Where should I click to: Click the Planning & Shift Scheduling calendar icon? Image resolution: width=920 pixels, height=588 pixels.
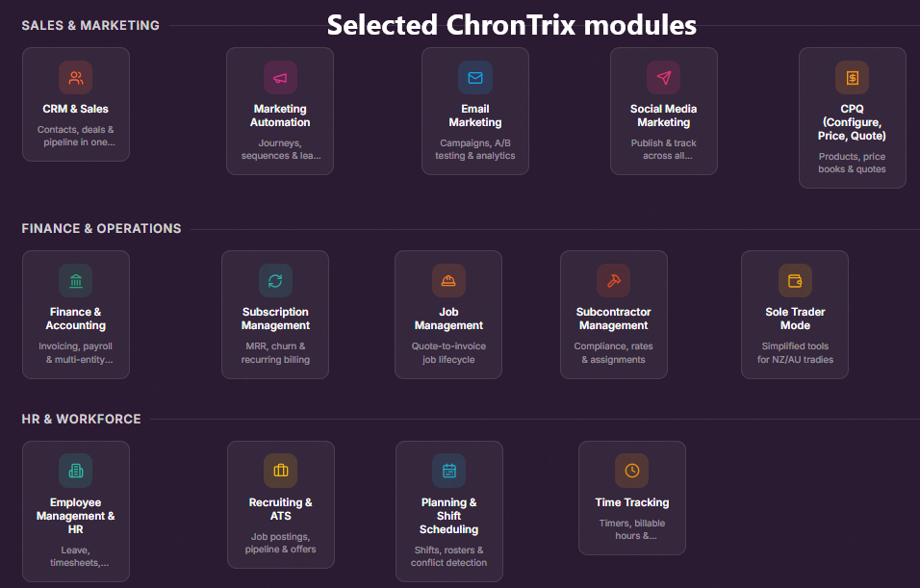tap(448, 471)
